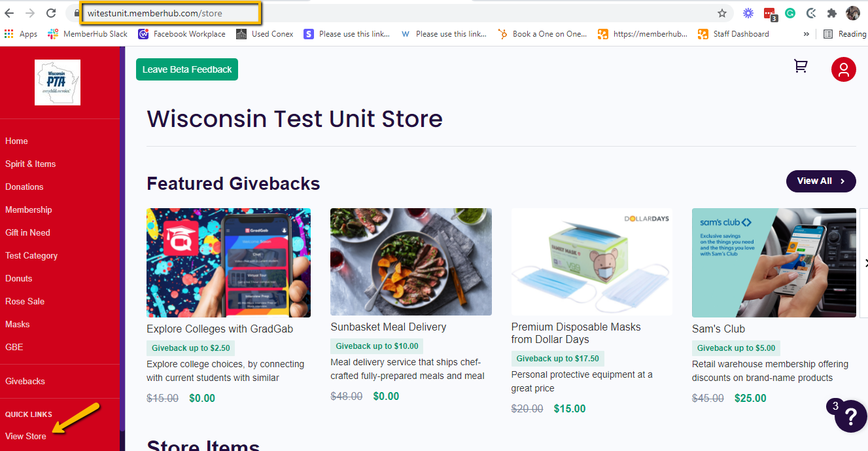Screen dimensions: 868x451
Task: Bookmark this page with the star icon
Action: point(722,13)
